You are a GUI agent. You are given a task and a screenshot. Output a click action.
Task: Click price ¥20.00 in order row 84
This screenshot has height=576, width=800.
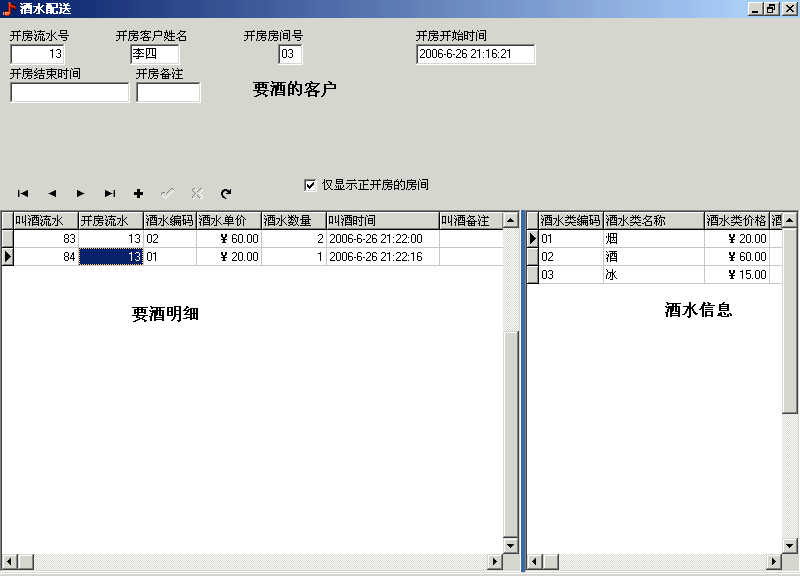pos(229,257)
